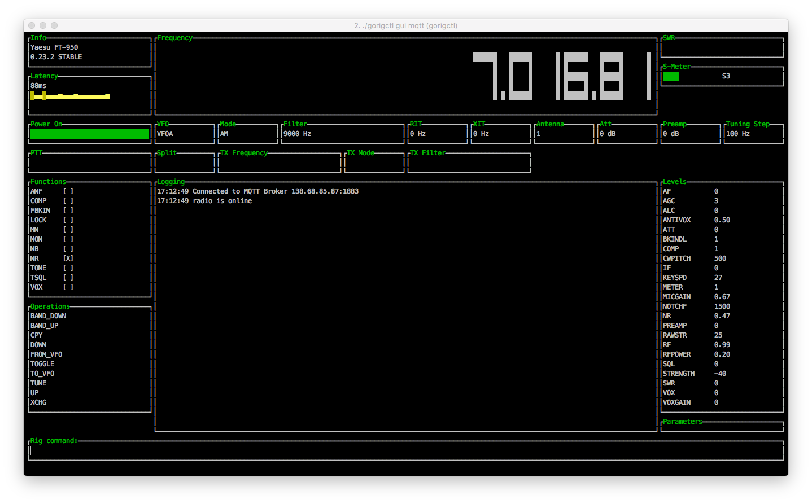The height and width of the screenshot is (504, 812).
Task: Disable the NR function checkbox
Action: (x=68, y=258)
